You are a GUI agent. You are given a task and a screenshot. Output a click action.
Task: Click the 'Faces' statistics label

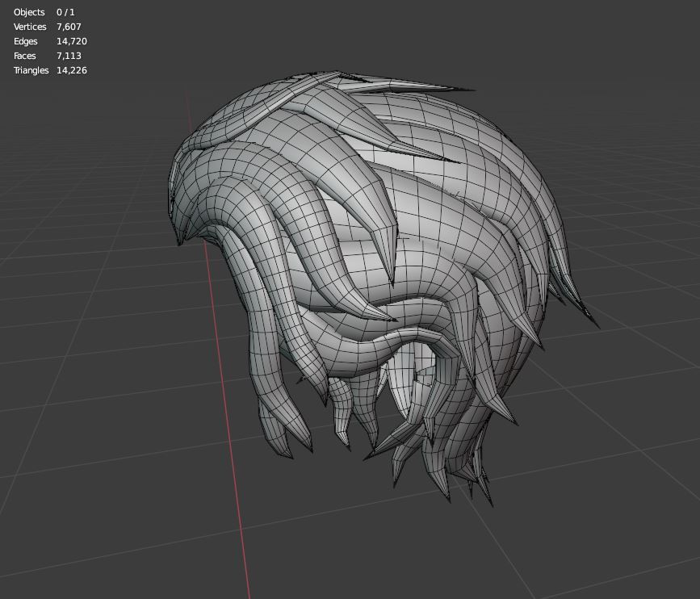24,56
